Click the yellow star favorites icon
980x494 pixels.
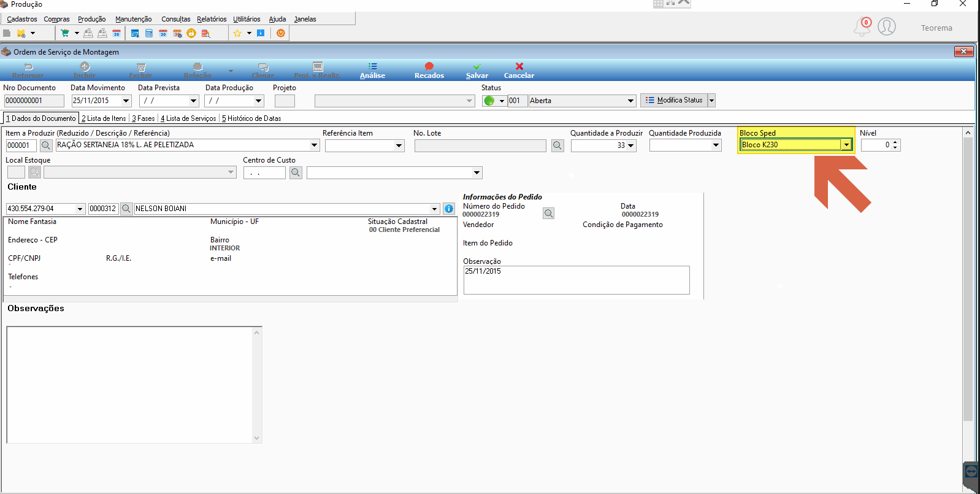pos(237,33)
